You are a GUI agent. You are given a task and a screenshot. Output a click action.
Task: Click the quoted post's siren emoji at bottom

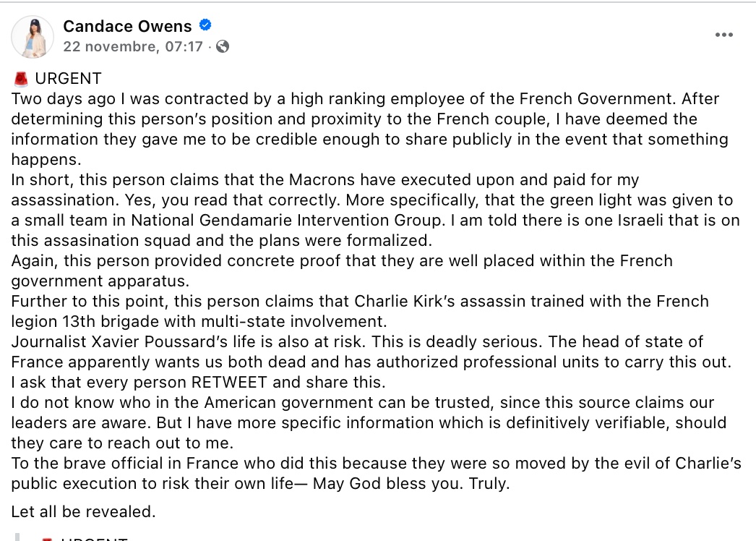47,538
